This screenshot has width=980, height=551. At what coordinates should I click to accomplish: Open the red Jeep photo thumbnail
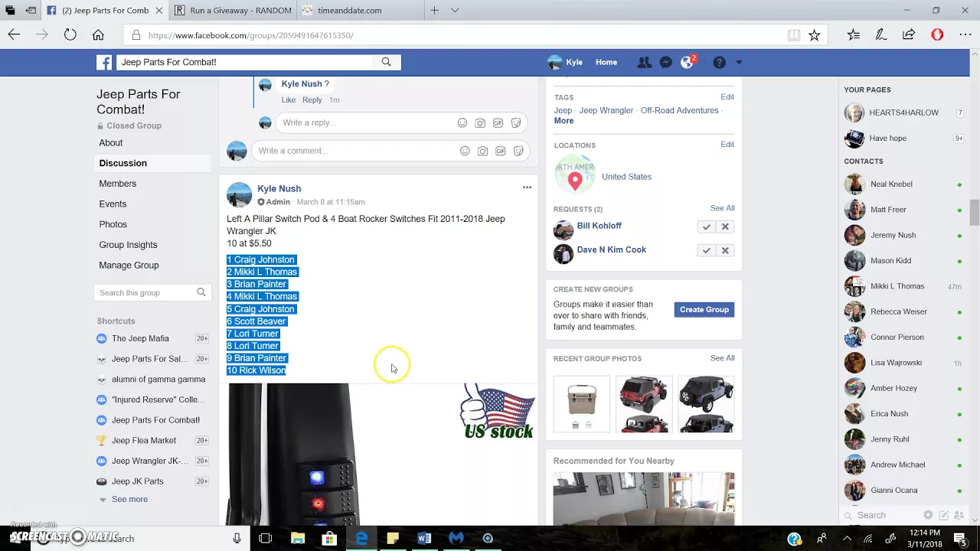coord(644,404)
